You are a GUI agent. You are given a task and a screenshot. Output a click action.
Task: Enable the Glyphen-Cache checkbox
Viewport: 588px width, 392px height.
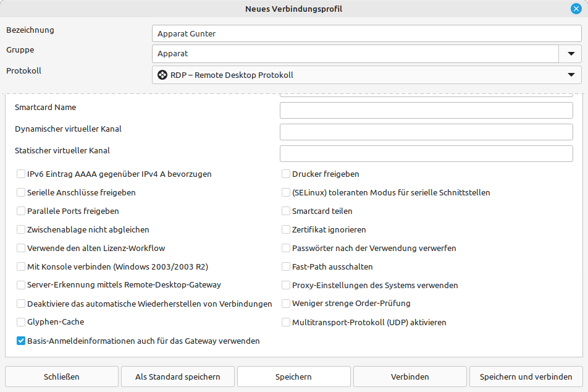coord(21,322)
